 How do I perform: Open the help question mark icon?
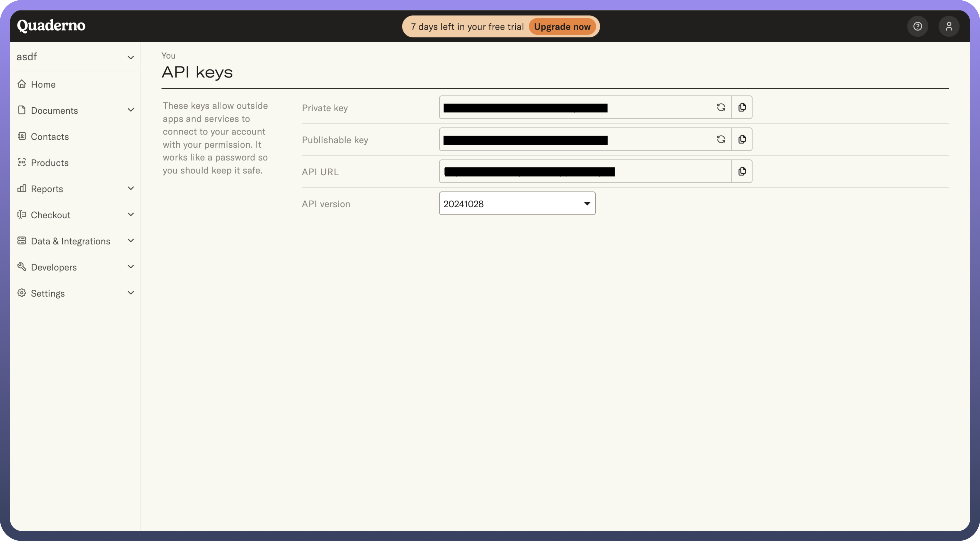tap(917, 26)
